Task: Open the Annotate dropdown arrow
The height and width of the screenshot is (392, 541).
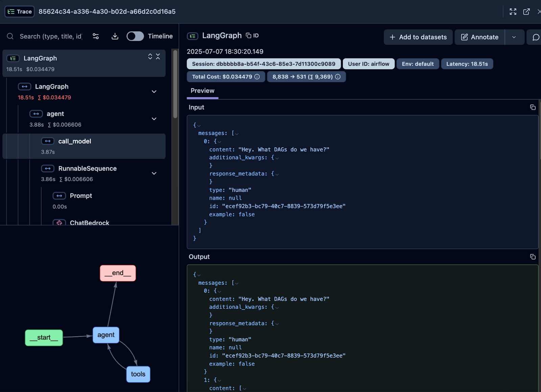Action: [x=514, y=37]
